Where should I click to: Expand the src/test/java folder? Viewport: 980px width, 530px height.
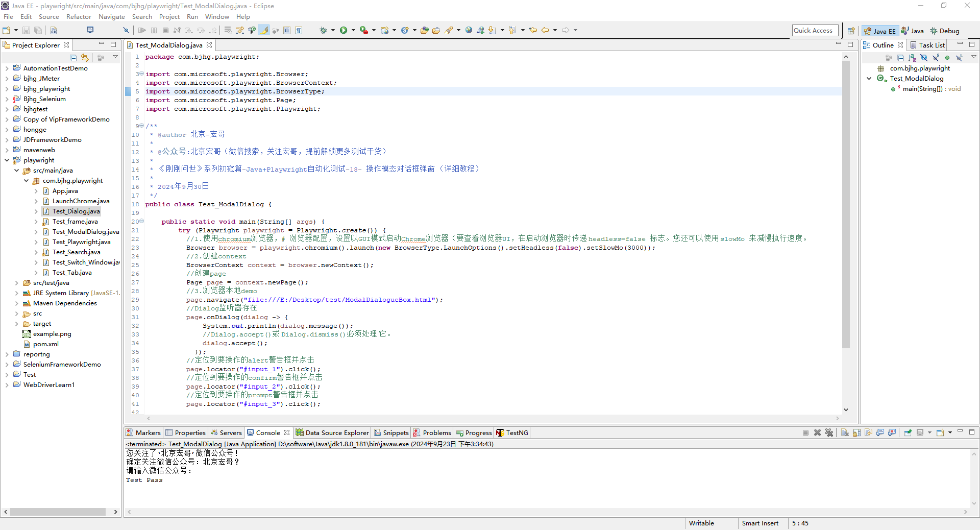pos(16,283)
